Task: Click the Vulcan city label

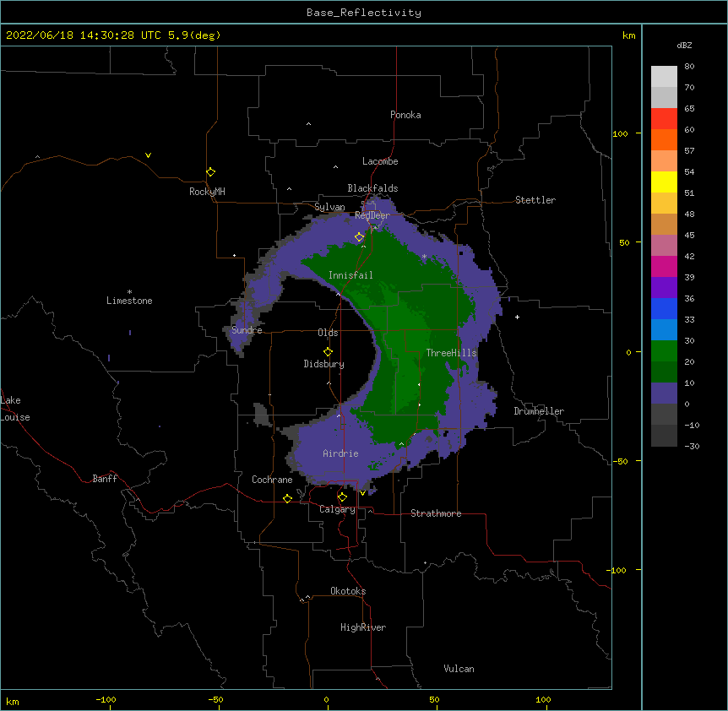Action: [459, 669]
